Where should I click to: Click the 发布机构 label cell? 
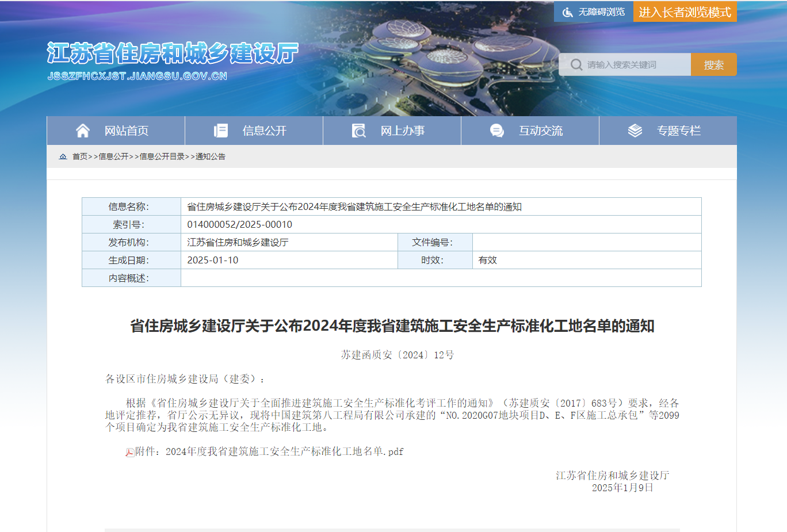click(x=131, y=242)
